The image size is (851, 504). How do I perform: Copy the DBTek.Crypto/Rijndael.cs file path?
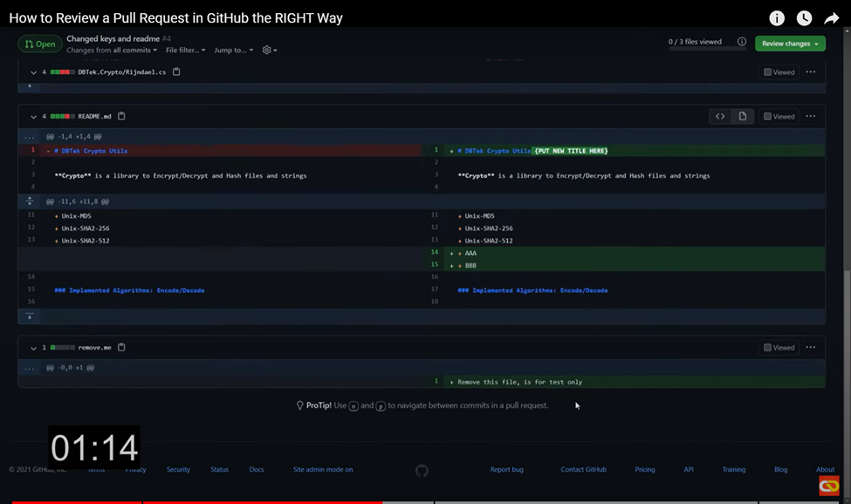click(176, 72)
